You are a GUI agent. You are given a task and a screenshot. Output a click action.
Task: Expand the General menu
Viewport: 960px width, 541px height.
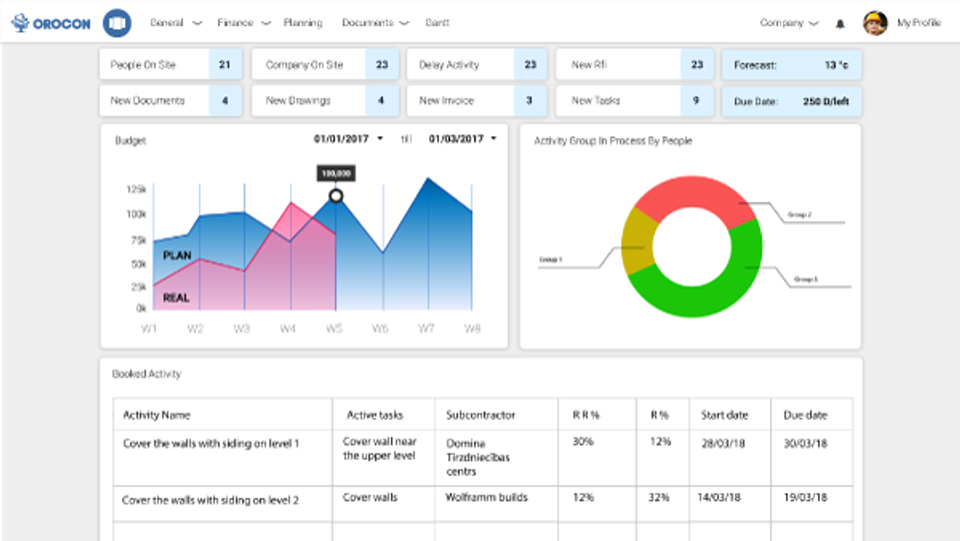tap(176, 22)
